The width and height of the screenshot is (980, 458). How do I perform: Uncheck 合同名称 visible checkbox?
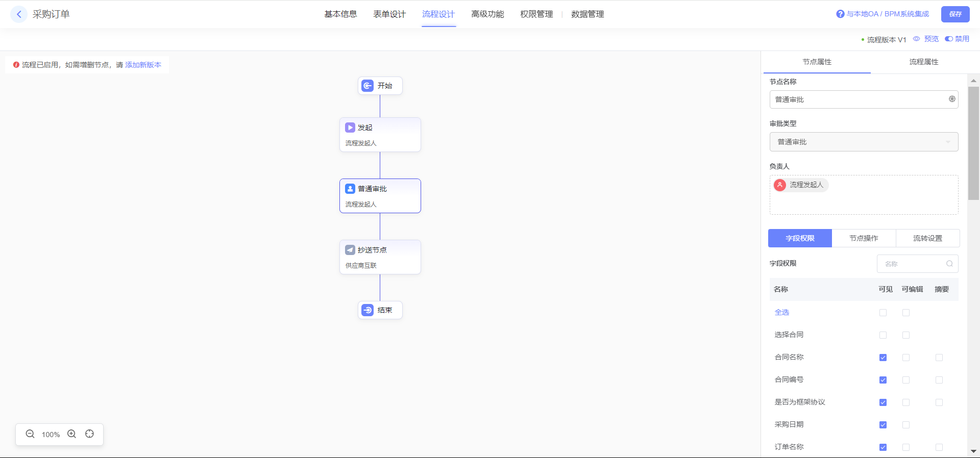point(883,358)
